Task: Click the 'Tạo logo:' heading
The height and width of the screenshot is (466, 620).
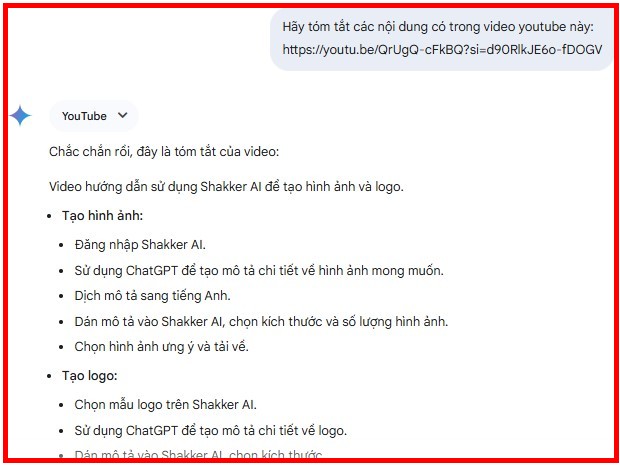Action: coord(89,376)
